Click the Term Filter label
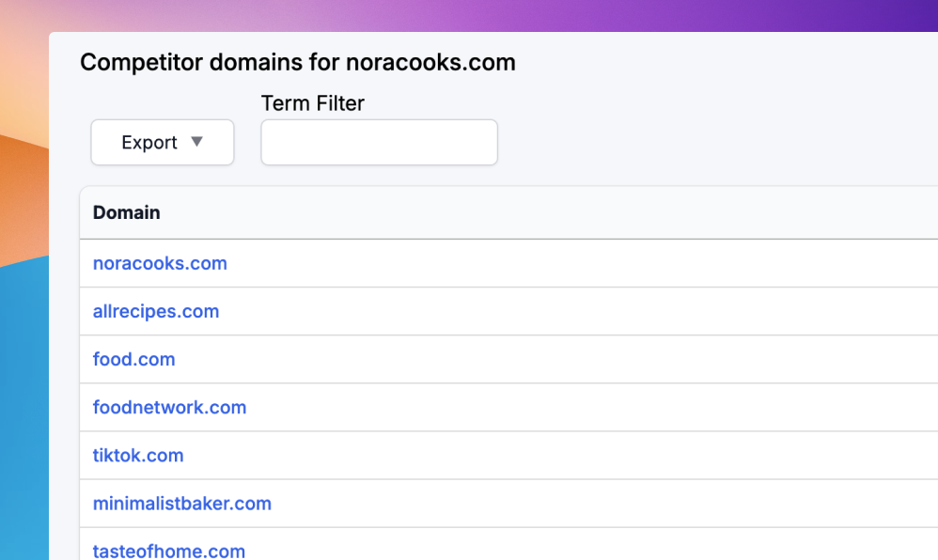The image size is (938, 560). (x=313, y=103)
